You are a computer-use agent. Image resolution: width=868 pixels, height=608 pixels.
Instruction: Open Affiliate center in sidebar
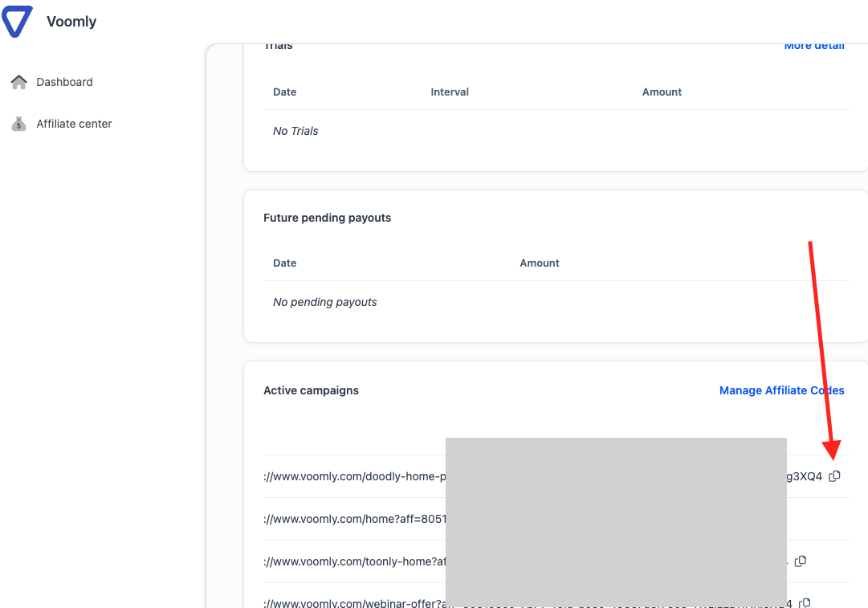click(61, 124)
